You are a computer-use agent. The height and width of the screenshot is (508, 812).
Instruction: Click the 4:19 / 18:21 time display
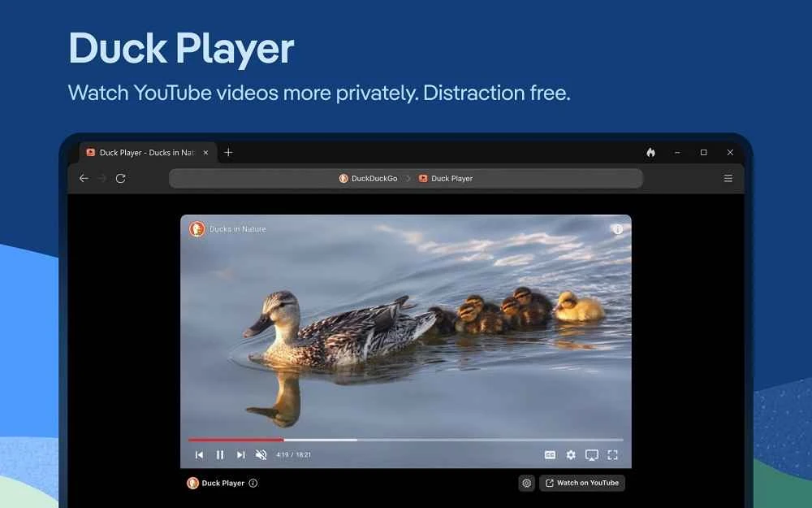(x=294, y=454)
